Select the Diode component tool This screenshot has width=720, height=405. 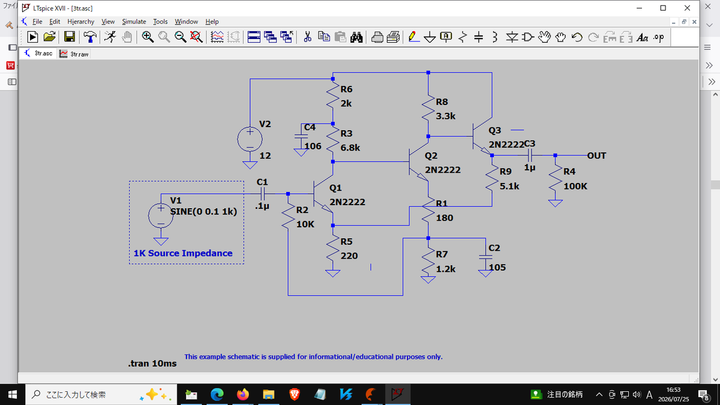tap(512, 37)
